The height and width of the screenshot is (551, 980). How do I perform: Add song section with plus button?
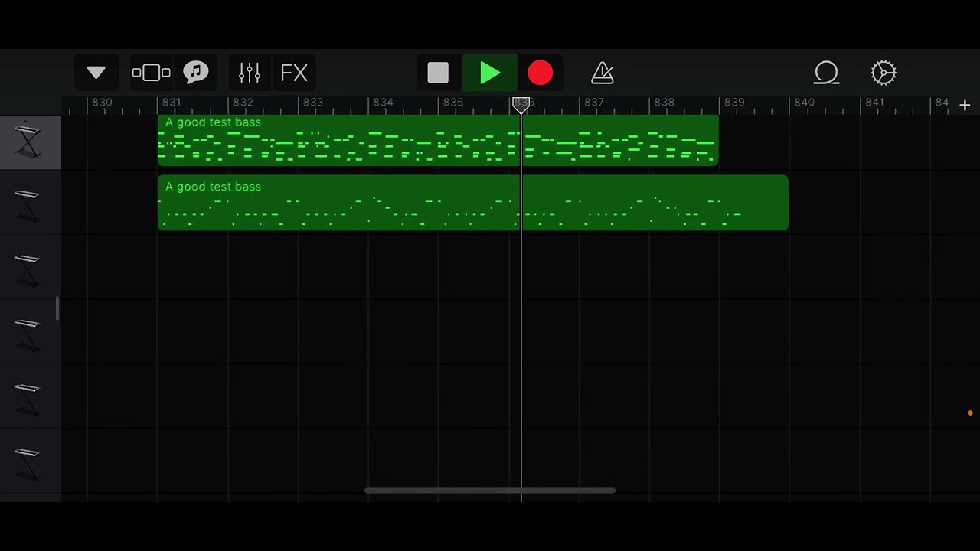[x=965, y=106]
